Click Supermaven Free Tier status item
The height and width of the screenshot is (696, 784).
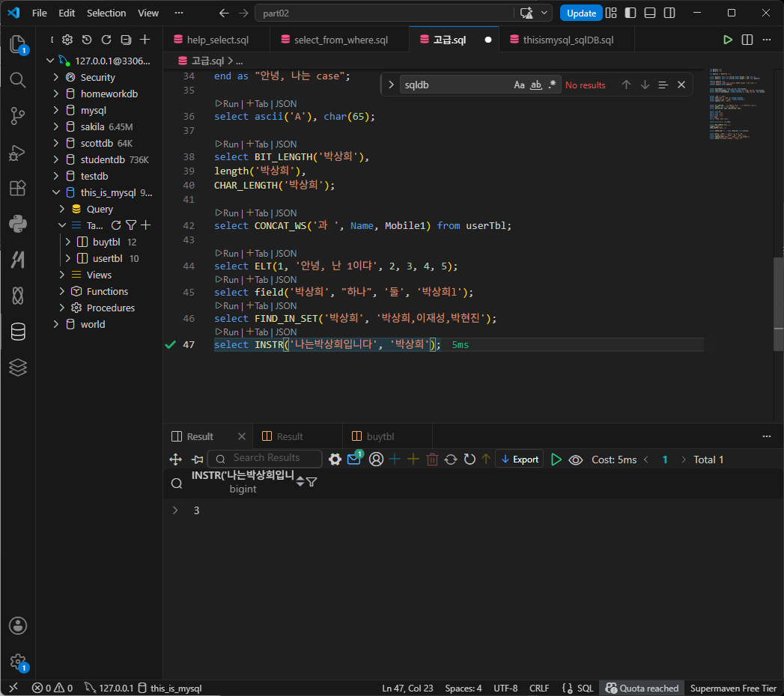click(x=733, y=688)
